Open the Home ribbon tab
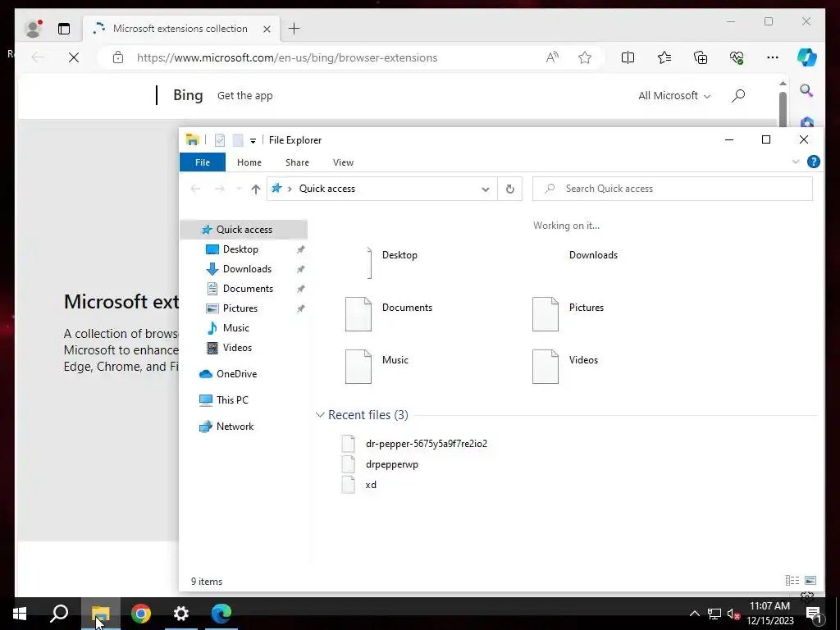Viewport: 840px width, 630px height. 249,162
